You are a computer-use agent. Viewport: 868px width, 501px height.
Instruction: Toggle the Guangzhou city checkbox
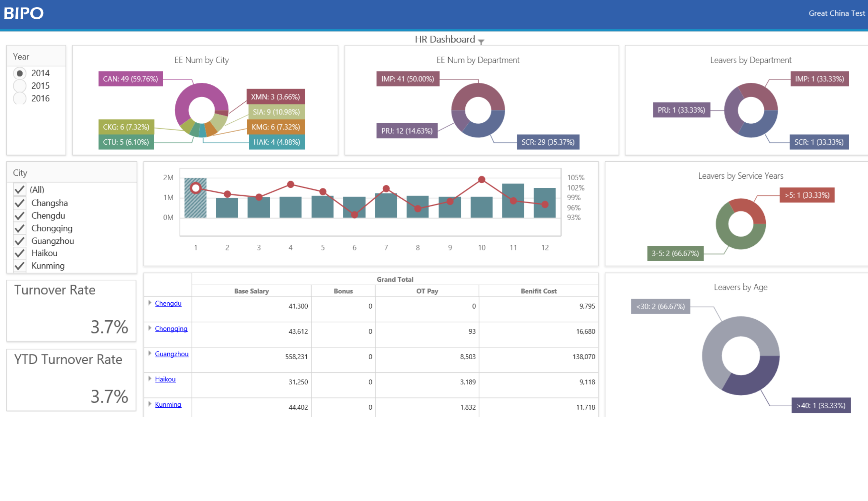tap(20, 241)
